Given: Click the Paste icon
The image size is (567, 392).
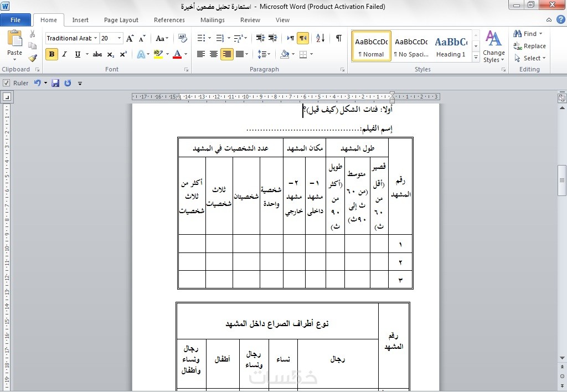Looking at the screenshot, I should tap(15, 38).
